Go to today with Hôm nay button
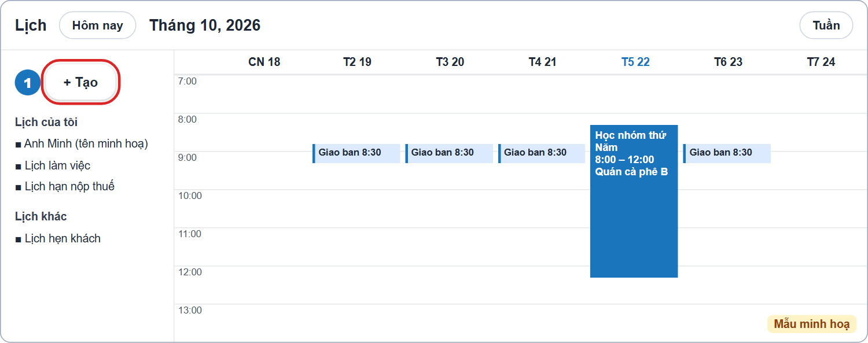 click(x=98, y=25)
